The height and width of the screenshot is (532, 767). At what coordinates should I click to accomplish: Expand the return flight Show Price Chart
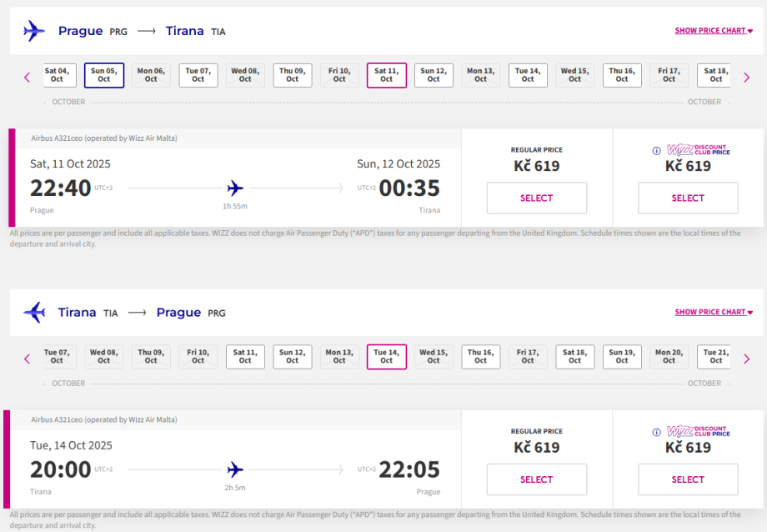[714, 313]
